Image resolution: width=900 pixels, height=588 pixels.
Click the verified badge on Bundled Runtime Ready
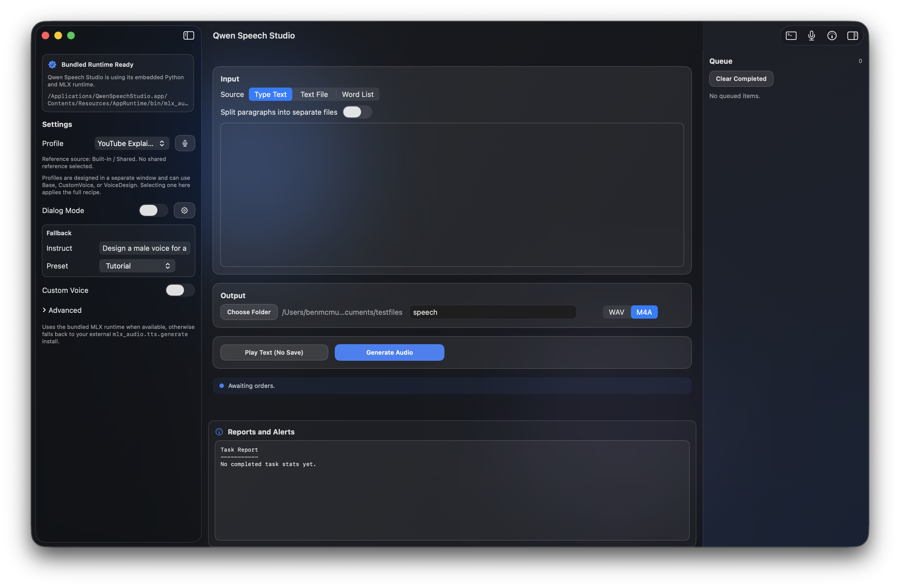53,65
